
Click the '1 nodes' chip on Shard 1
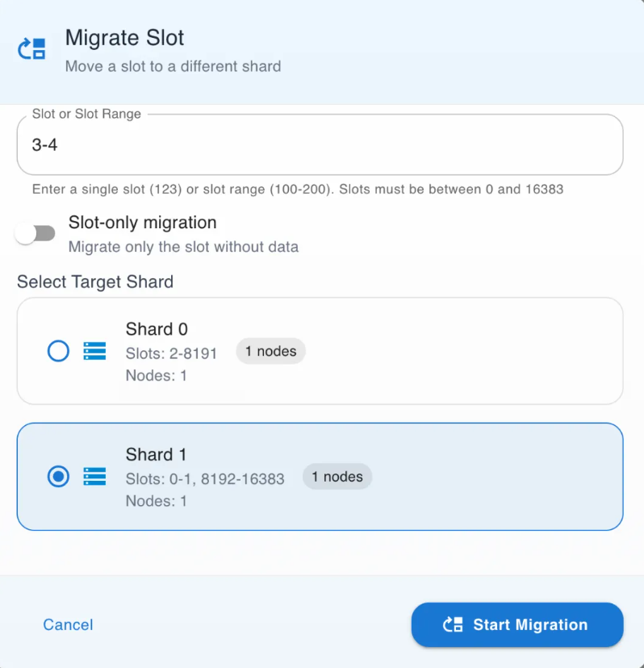[x=337, y=477]
